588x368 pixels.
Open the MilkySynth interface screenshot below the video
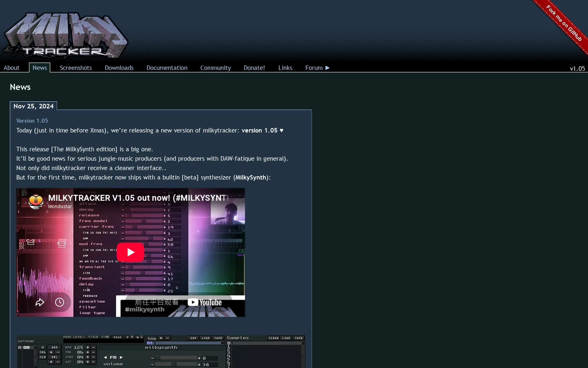[x=161, y=352]
